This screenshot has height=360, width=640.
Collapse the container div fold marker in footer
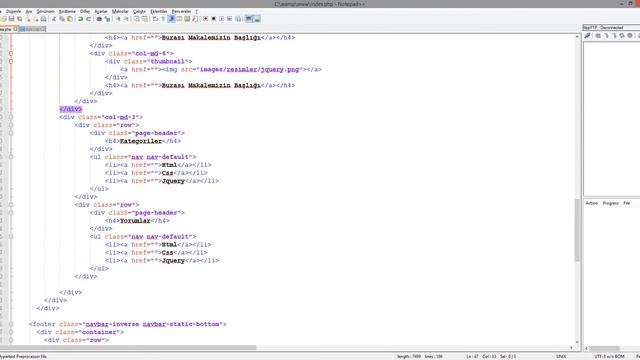pyautogui.click(x=11, y=332)
